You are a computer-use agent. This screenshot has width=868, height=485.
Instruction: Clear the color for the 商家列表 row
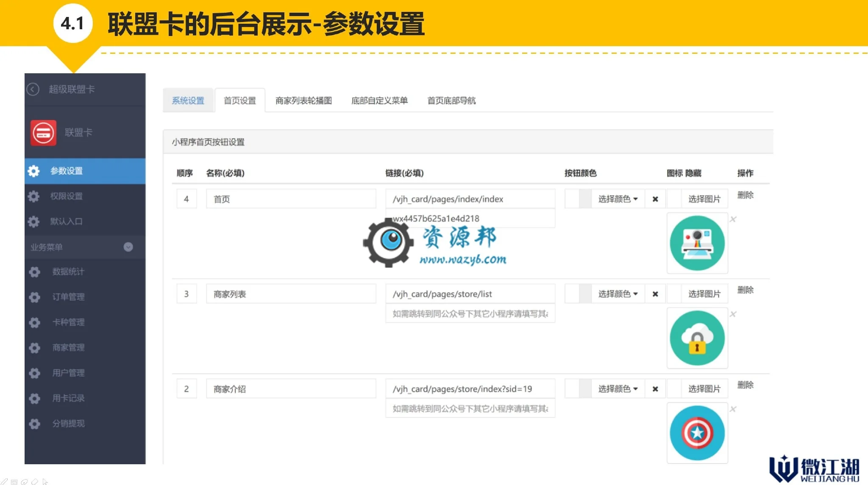(x=655, y=294)
